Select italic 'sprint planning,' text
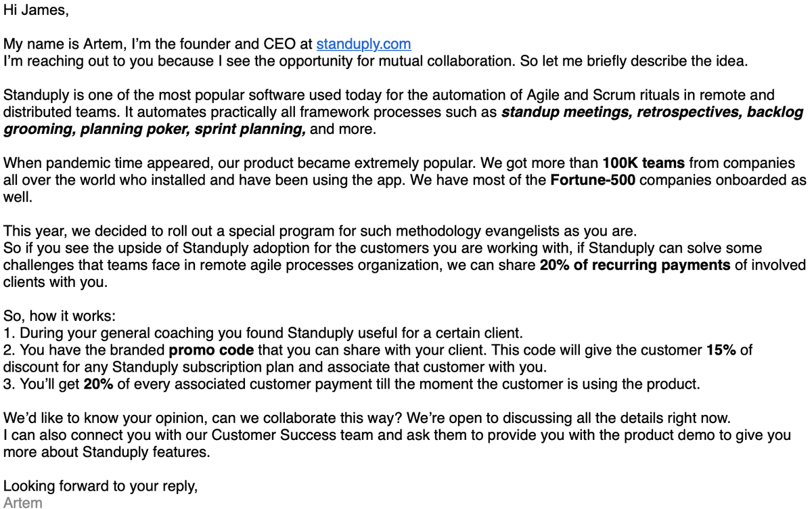812x509 pixels. pyautogui.click(x=250, y=129)
